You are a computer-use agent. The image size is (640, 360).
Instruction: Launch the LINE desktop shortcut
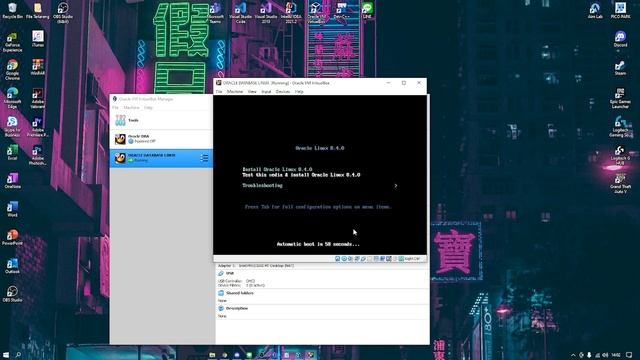(x=367, y=11)
